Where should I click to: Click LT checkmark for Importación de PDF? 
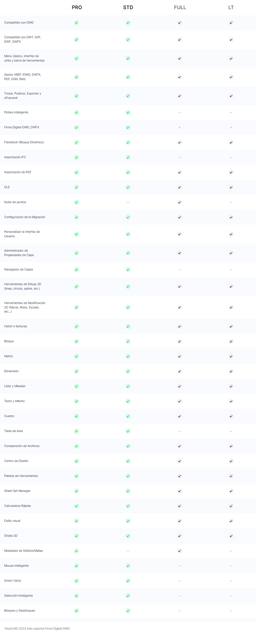point(231,172)
